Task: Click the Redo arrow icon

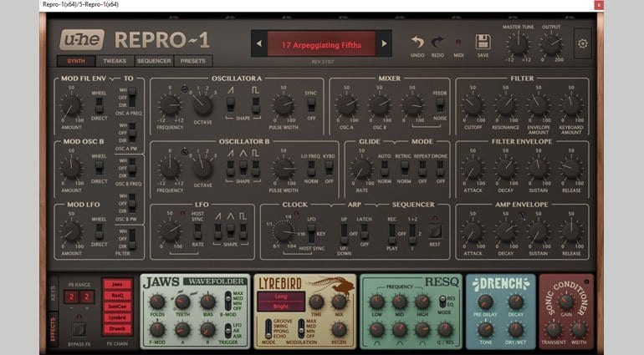Action: [x=437, y=43]
